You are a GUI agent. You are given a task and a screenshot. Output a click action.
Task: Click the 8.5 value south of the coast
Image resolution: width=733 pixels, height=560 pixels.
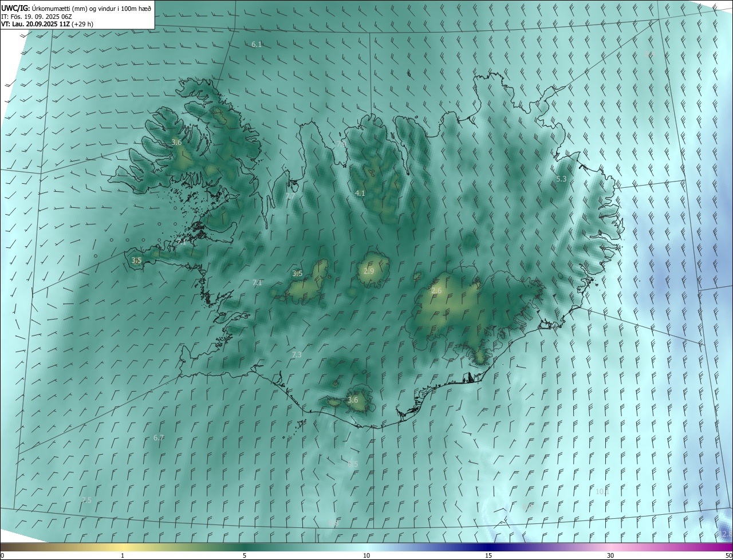tap(353, 464)
